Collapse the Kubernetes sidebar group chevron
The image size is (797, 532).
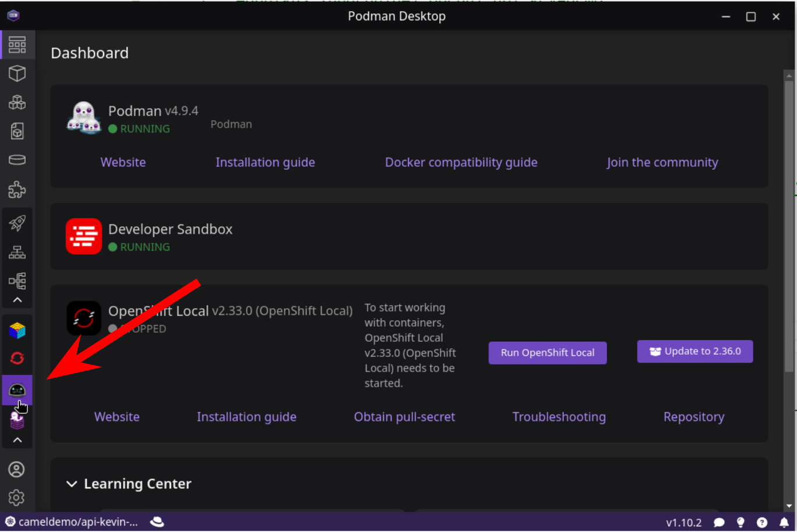(17, 300)
